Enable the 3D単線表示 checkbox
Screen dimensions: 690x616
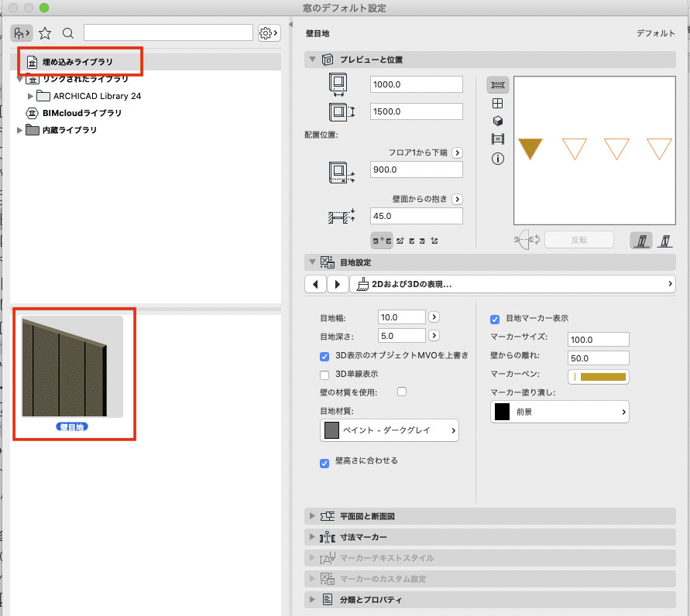tap(324, 375)
